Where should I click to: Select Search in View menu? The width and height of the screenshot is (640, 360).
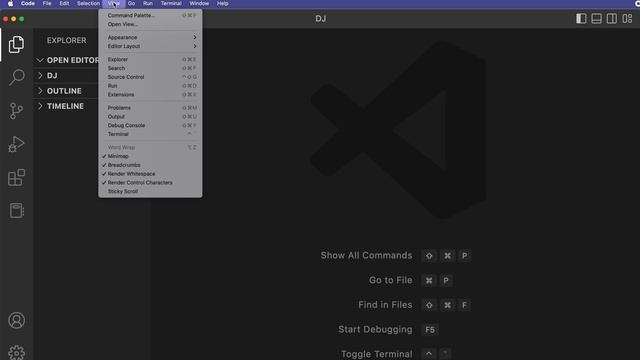pos(150,68)
